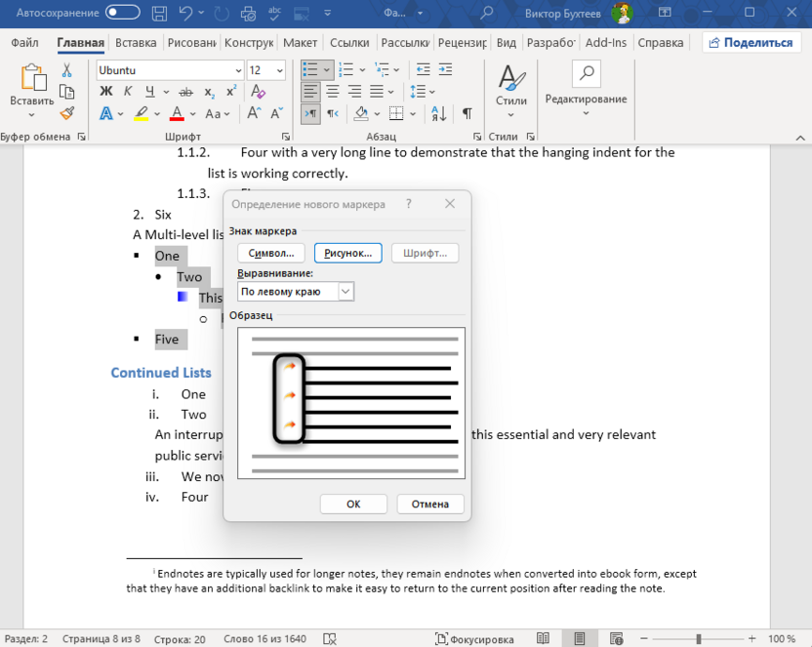812x647 pixels.
Task: Align text right
Action: click(354, 92)
